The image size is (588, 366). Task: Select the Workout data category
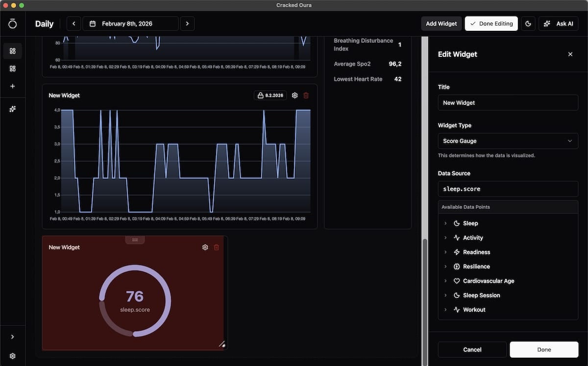tap(474, 310)
